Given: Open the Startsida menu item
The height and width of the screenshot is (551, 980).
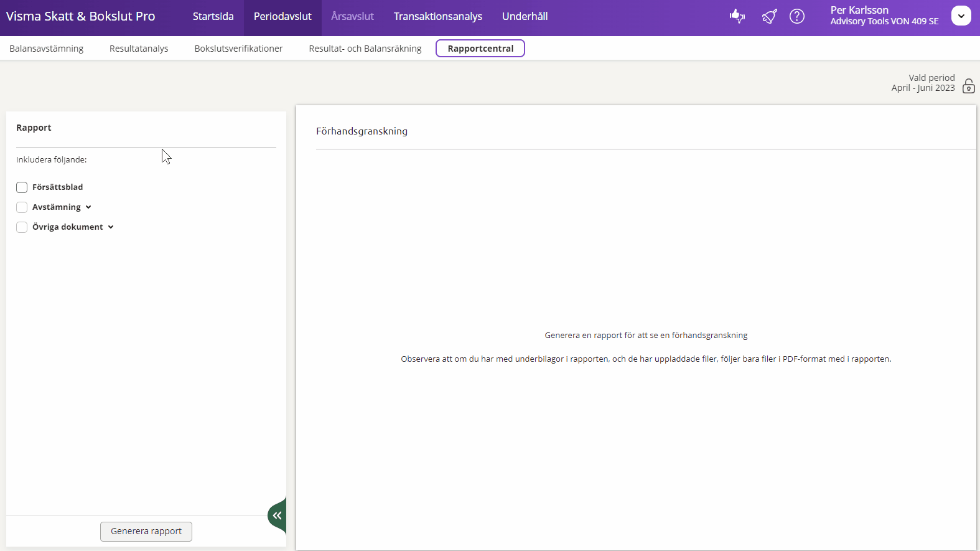Looking at the screenshot, I should pyautogui.click(x=213, y=17).
